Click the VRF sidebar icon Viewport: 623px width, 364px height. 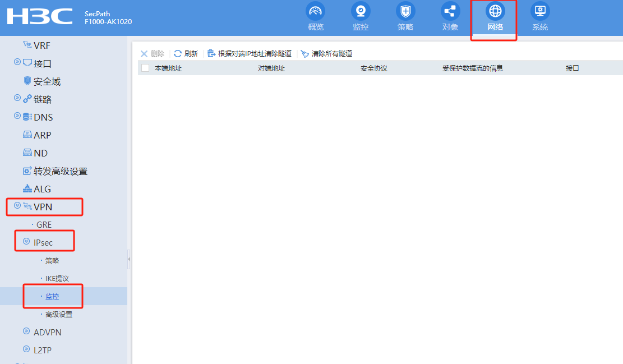(x=27, y=44)
